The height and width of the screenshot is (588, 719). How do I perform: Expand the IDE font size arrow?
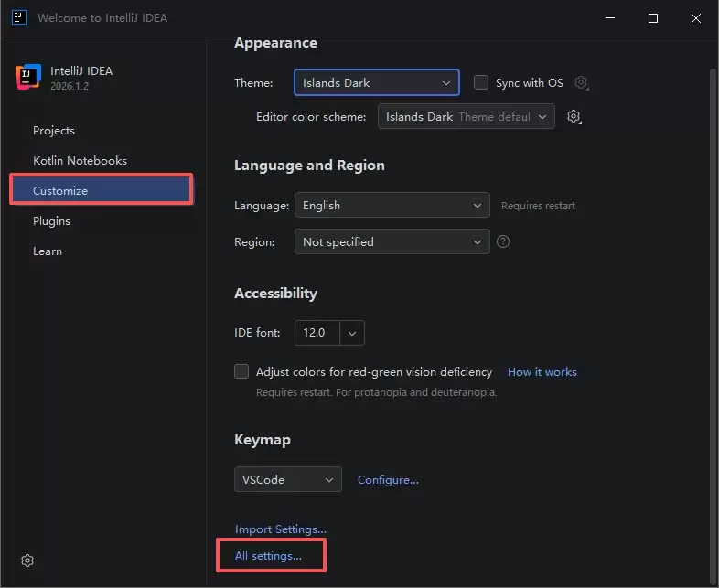tap(352, 333)
